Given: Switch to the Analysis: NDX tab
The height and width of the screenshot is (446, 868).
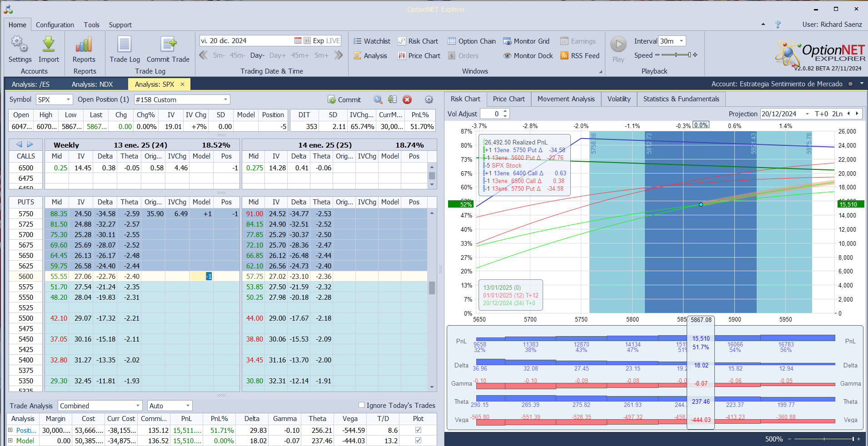Looking at the screenshot, I should click(92, 84).
